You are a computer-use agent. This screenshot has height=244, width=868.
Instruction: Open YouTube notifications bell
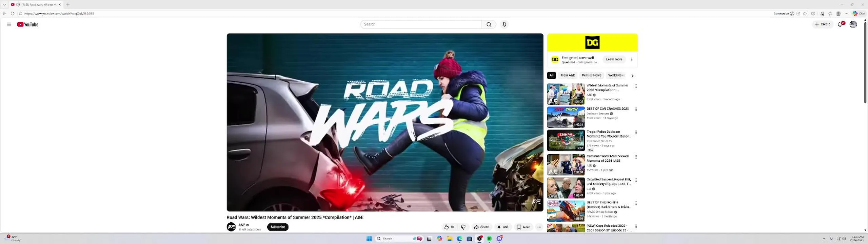(841, 24)
